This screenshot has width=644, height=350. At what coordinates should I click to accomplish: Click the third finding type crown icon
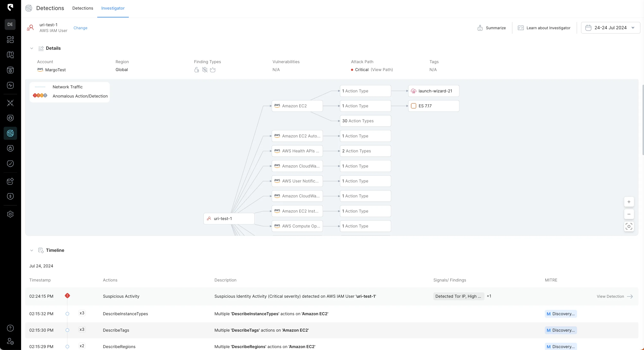tap(213, 70)
